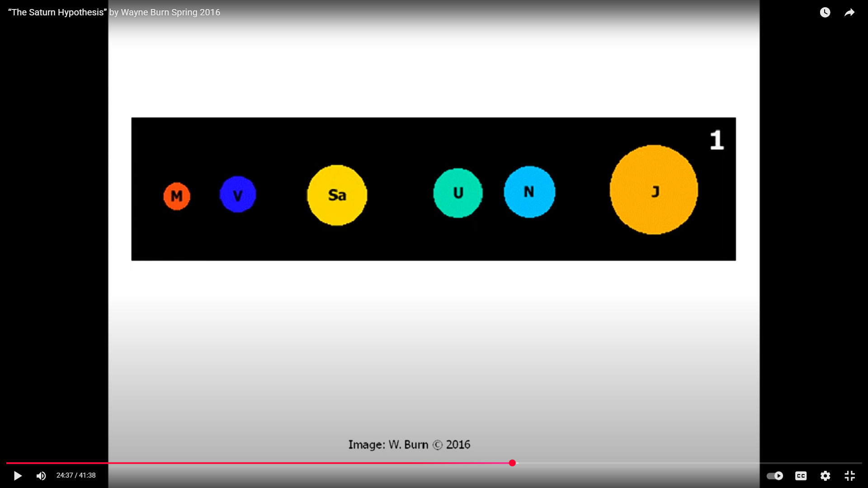Mute the video volume

[41, 476]
